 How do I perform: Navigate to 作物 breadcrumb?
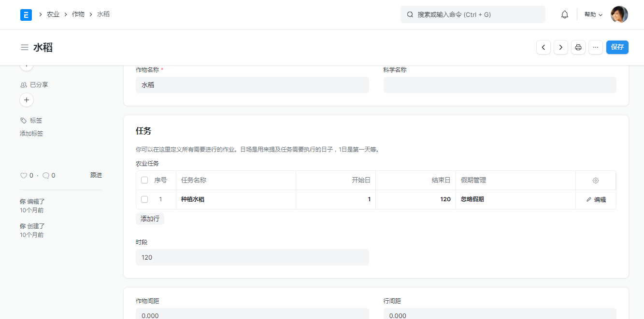[x=78, y=14]
